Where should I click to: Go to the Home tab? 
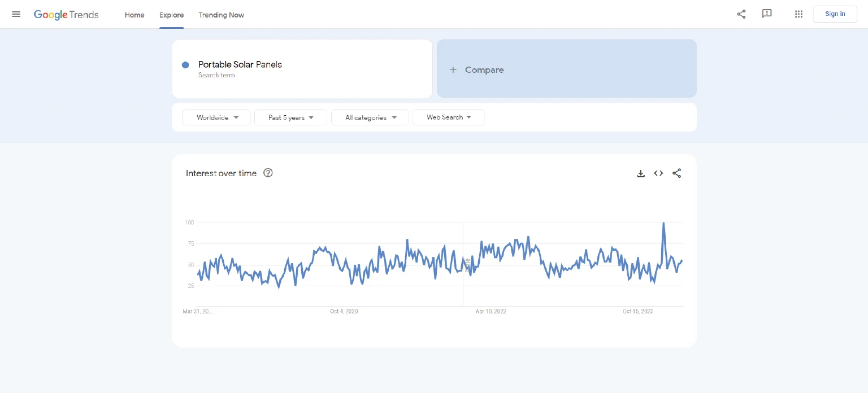[x=134, y=15]
